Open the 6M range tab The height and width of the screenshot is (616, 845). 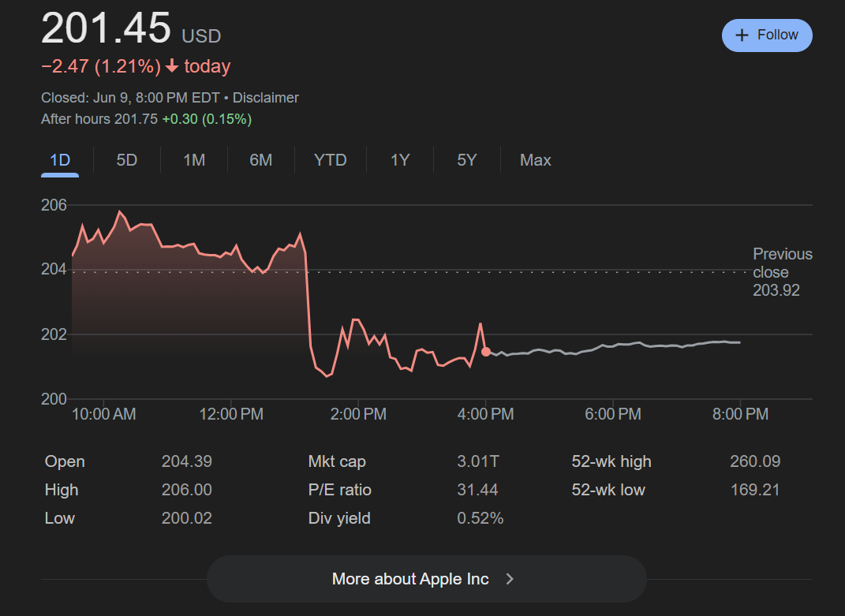pyautogui.click(x=261, y=160)
